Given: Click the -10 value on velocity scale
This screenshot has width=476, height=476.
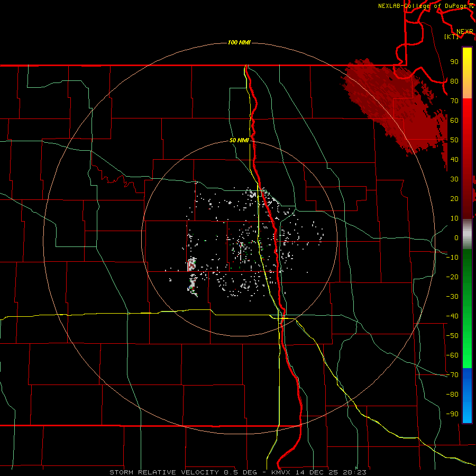Looking at the screenshot, I should (452, 258).
